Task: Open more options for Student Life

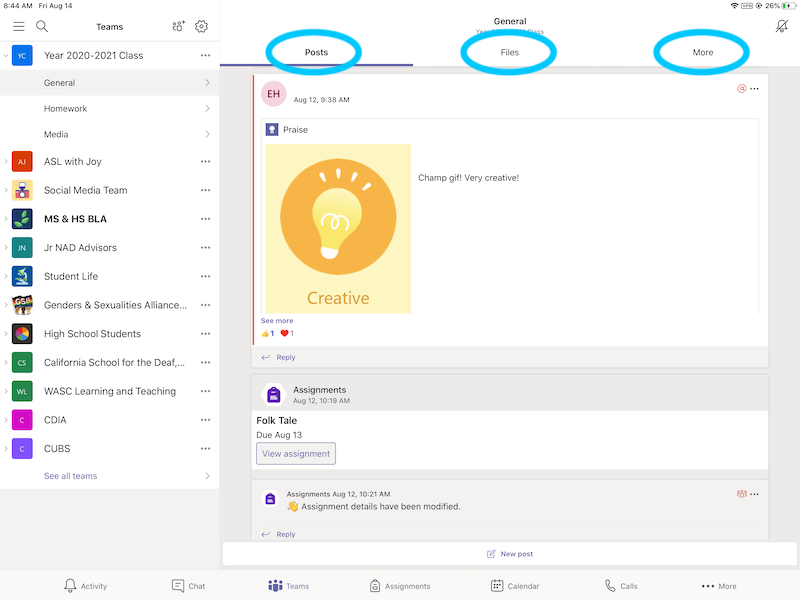Action: coord(206,276)
